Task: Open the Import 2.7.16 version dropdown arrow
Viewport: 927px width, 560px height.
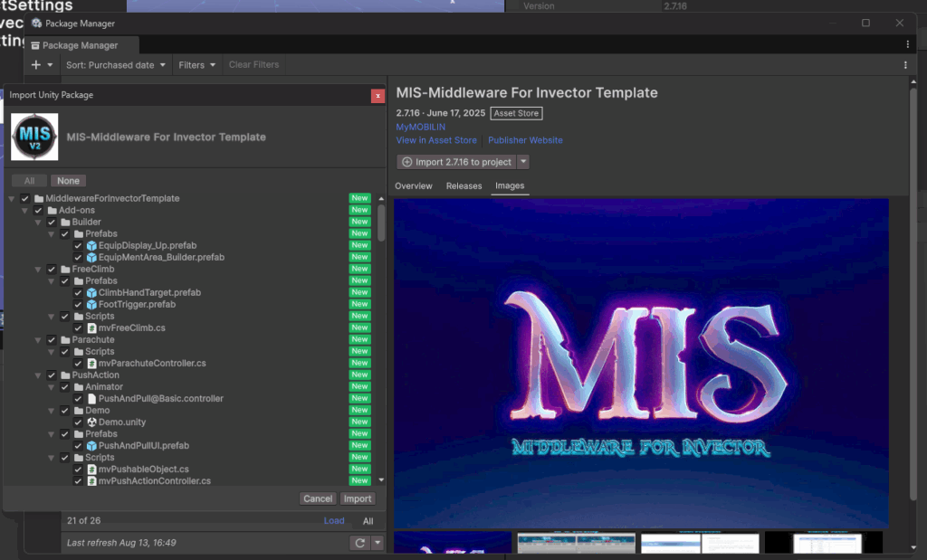Action: click(523, 162)
